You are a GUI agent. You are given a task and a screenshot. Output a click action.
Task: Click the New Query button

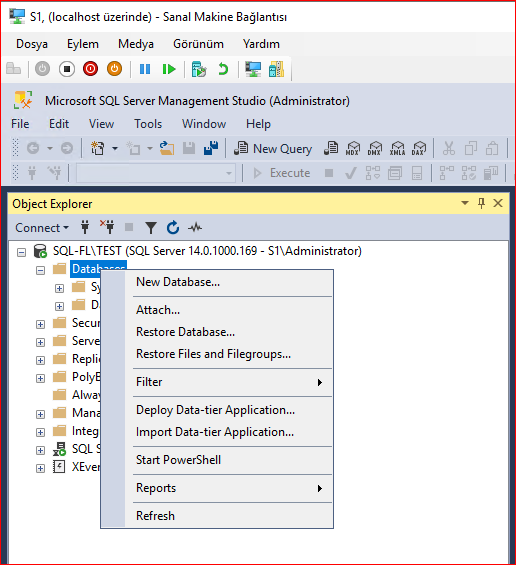click(x=273, y=148)
